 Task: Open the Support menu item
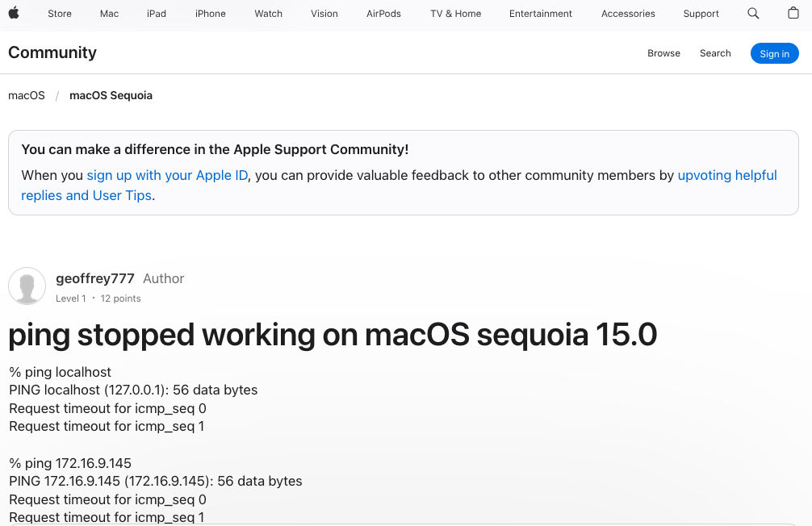(701, 14)
